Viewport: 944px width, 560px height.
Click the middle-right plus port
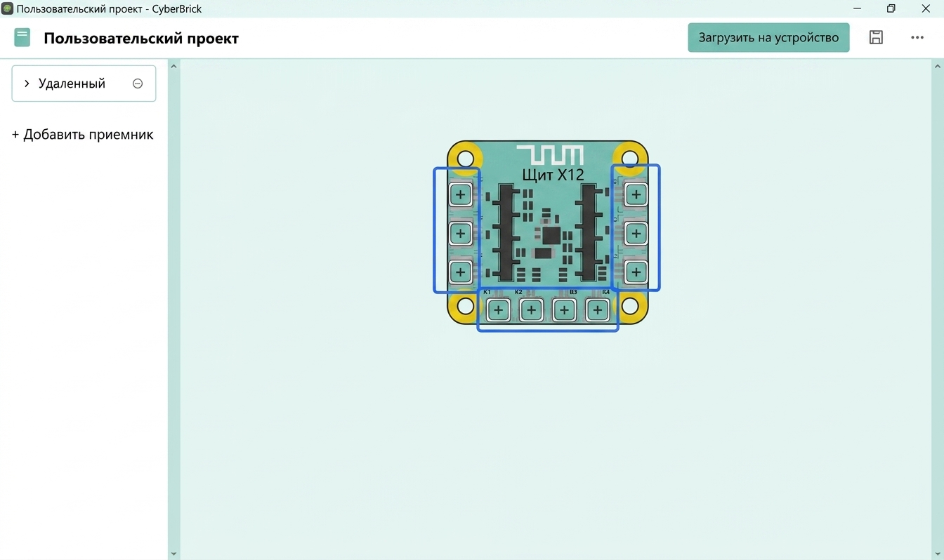pos(636,233)
